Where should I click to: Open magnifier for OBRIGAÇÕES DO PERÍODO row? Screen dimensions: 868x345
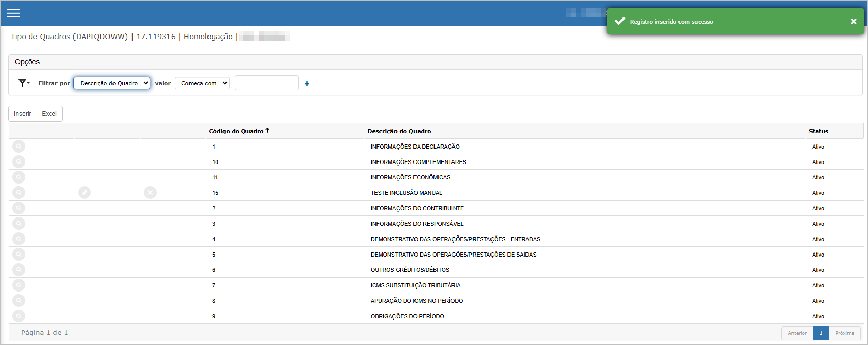pyautogui.click(x=18, y=316)
